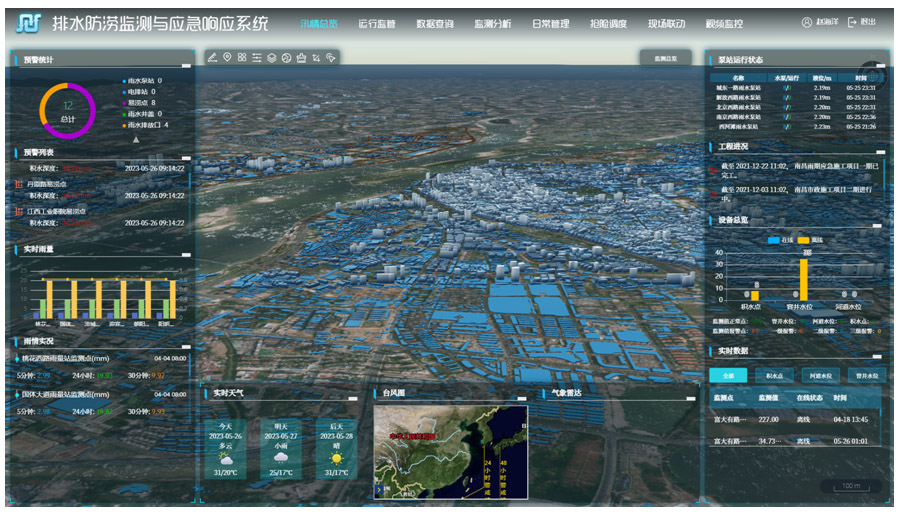Click the tag label icon in map toolbar
Viewport: 898px width, 517px height.
click(331, 58)
